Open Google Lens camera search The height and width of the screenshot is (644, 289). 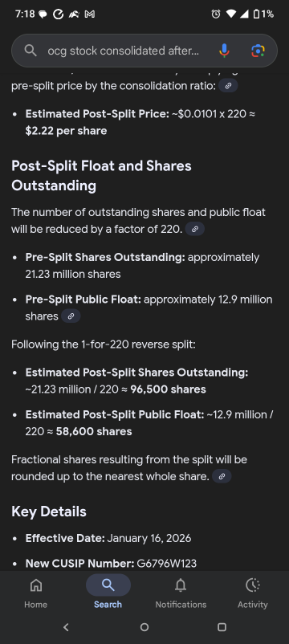258,51
